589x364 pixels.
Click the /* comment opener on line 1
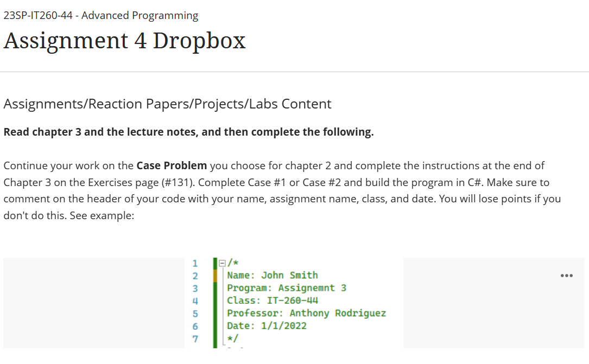233,263
